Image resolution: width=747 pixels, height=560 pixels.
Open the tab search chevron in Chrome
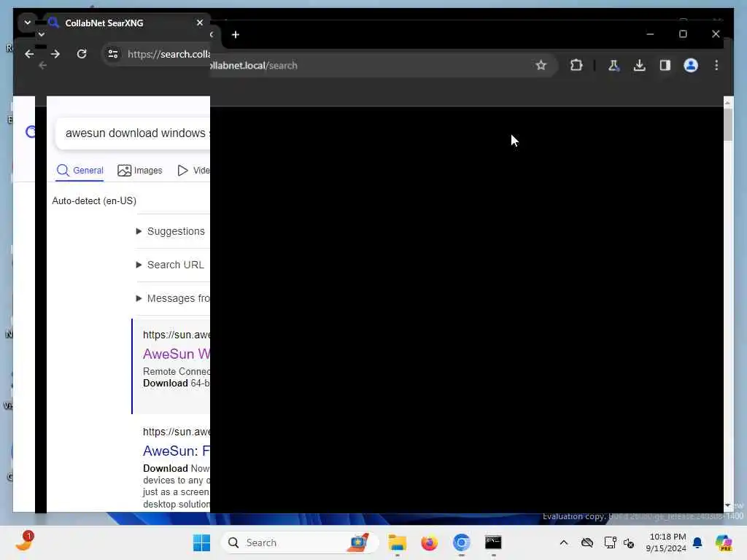(28, 23)
